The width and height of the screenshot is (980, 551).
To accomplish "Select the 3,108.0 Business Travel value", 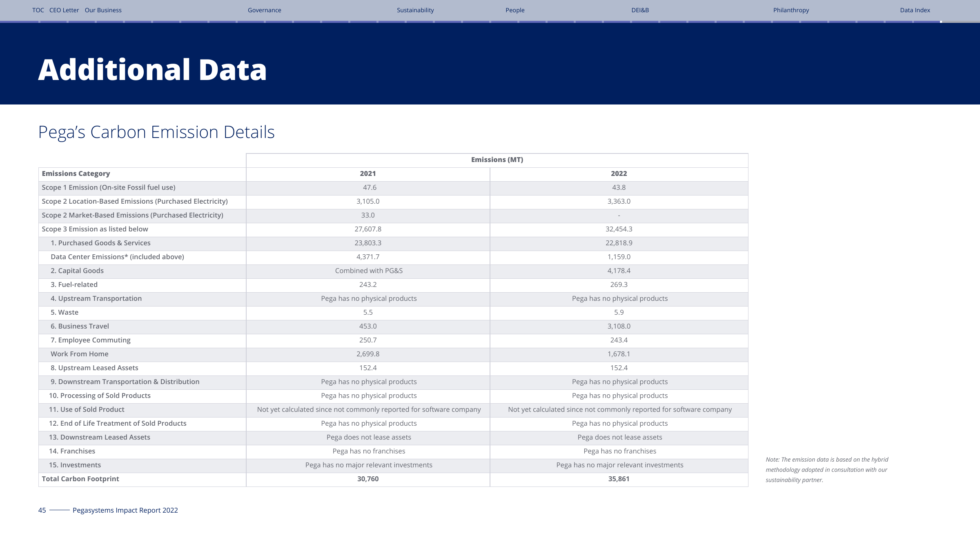I will coord(619,326).
